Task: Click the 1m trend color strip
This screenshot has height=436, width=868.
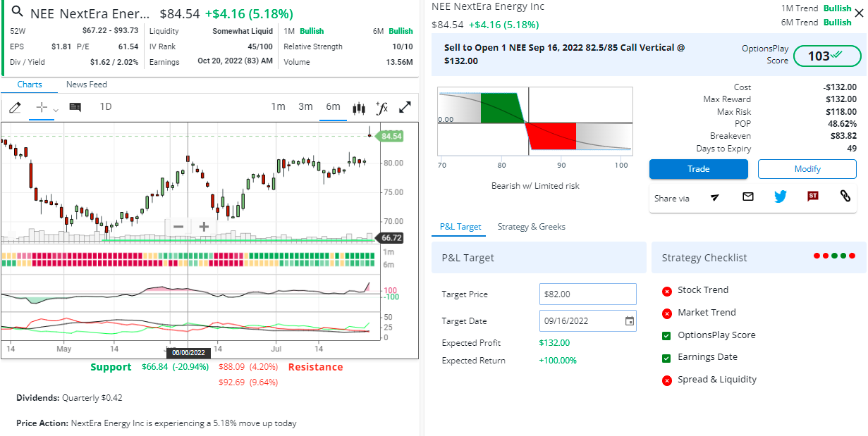Action: point(189,256)
